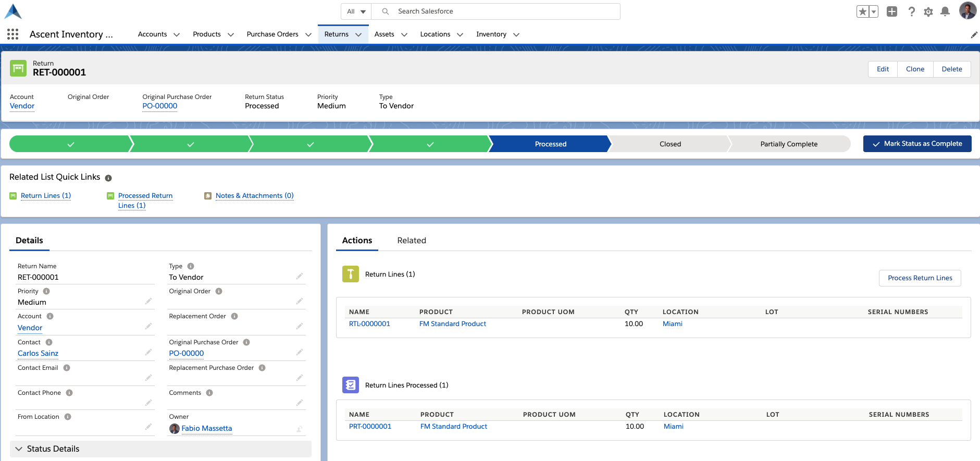Open Global Actions plus icon
Screen dimensions: 980x461
[x=892, y=11]
